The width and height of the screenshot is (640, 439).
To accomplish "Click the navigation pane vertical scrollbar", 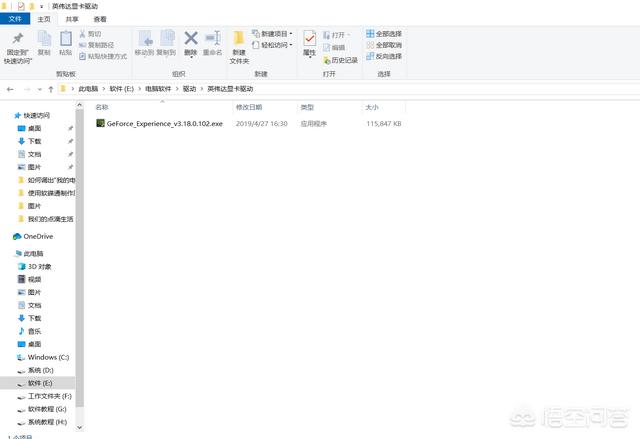I will pos(80,250).
